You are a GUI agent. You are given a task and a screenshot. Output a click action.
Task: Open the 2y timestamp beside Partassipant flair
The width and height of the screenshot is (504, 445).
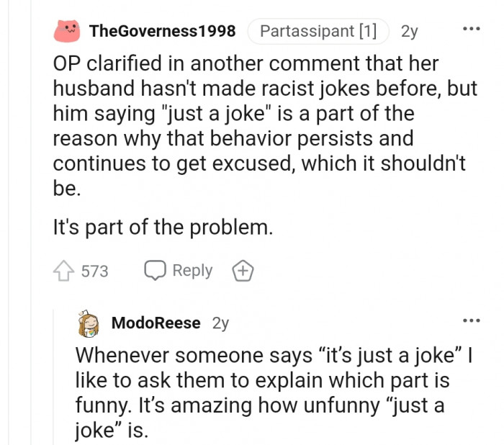coord(409,31)
